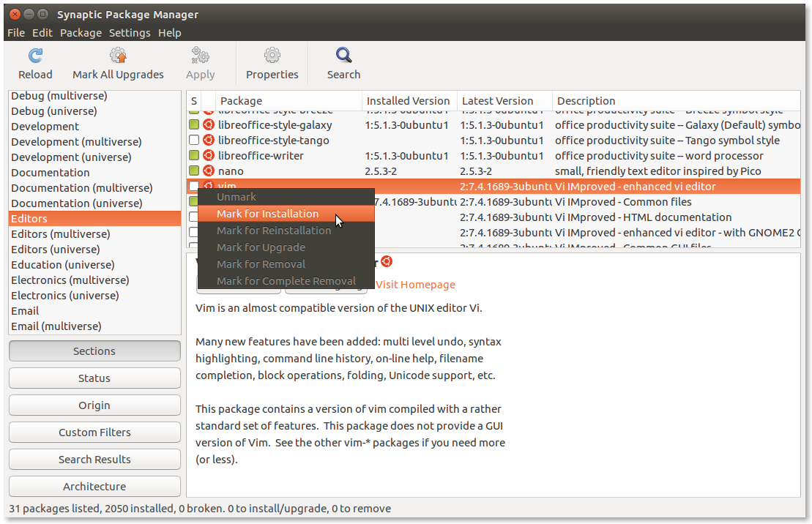Image resolution: width=812 pixels, height=524 pixels.
Task: Select Editors (multiverse) section
Action: click(x=94, y=234)
